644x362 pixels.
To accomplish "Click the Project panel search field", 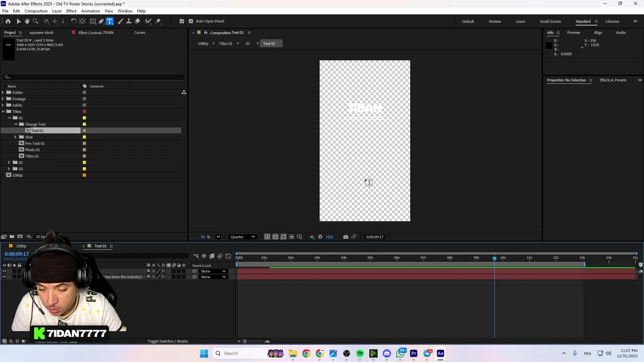I will pyautogui.click(x=94, y=77).
